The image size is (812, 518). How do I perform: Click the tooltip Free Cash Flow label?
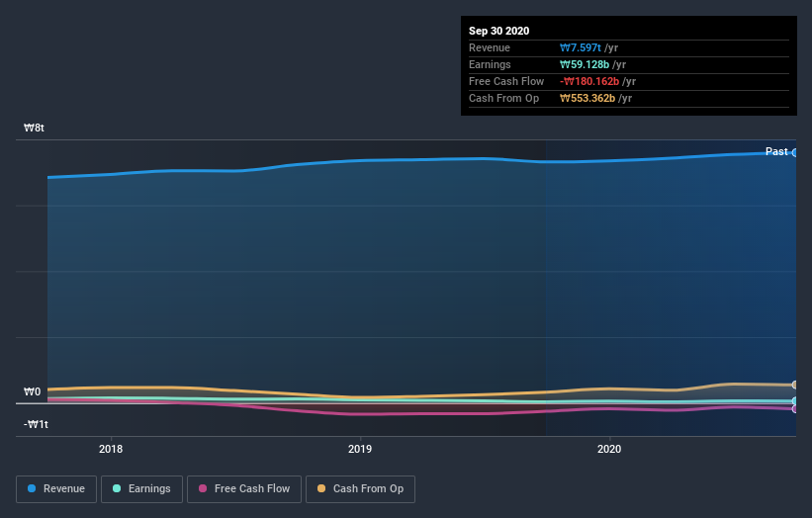point(506,81)
